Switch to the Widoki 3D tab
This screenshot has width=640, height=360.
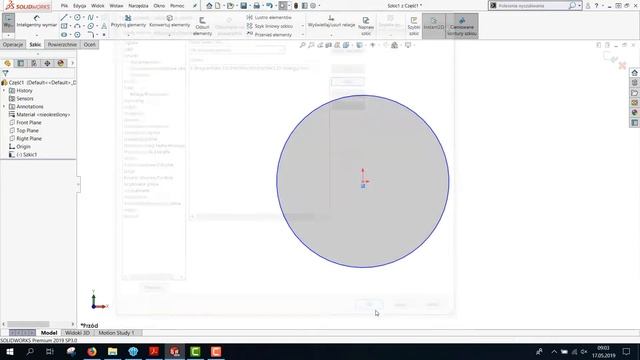coord(77,333)
